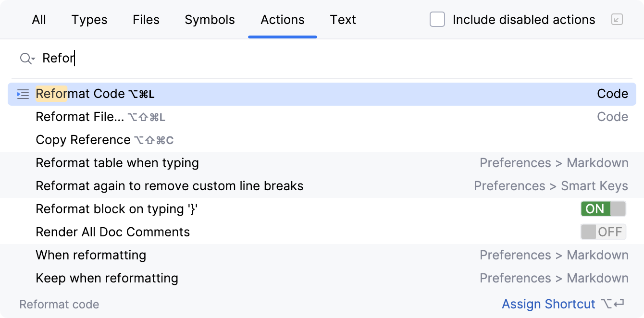644x318 pixels.
Task: Enable Include disabled actions
Action: click(437, 20)
